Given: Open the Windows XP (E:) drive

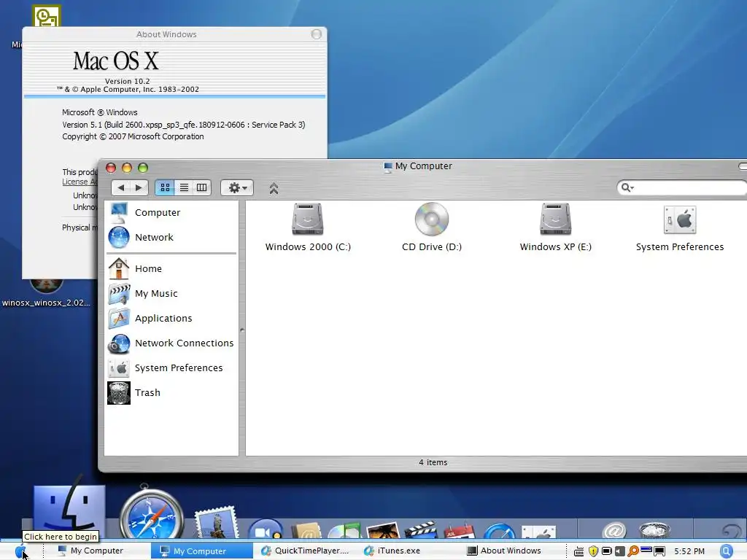Looking at the screenshot, I should pyautogui.click(x=555, y=227).
